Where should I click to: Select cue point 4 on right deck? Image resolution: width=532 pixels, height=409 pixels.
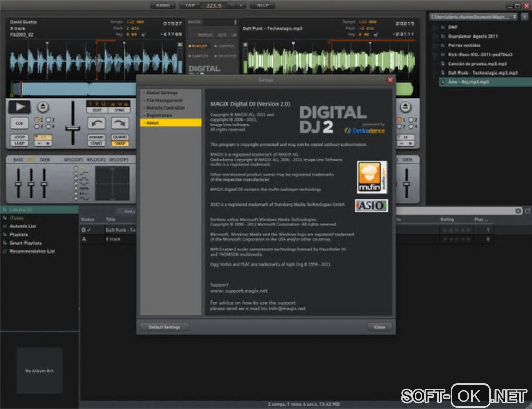411,127
